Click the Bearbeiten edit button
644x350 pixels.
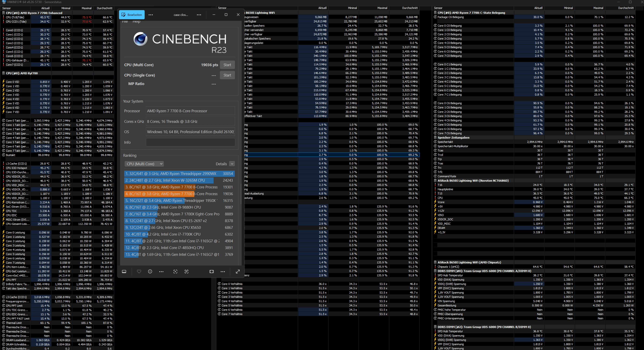pyautogui.click(x=132, y=15)
